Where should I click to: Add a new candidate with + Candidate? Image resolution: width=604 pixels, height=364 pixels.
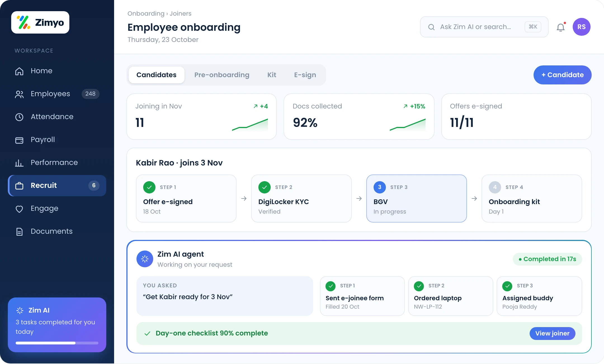coord(562,75)
